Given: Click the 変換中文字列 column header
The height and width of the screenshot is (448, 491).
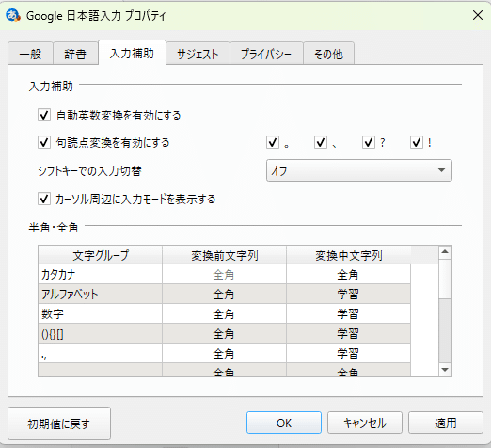Looking at the screenshot, I should click(x=348, y=255).
